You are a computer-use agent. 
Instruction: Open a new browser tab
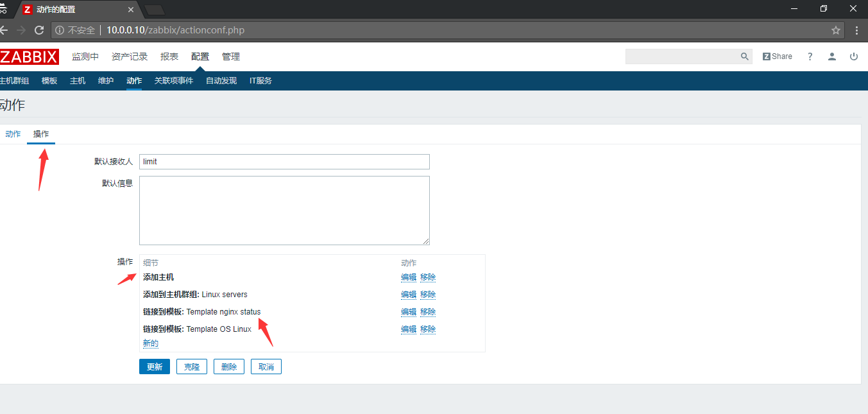(155, 10)
